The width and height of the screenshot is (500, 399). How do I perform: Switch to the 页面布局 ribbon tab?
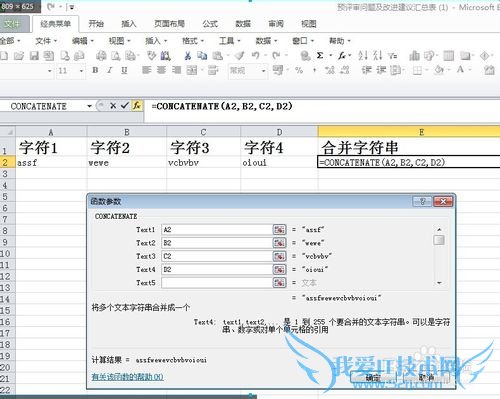click(169, 24)
